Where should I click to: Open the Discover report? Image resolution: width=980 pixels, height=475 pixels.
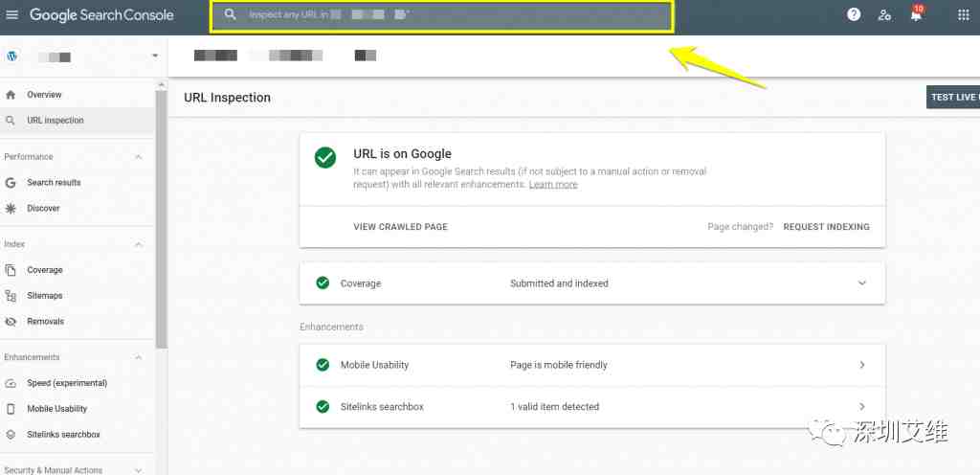click(x=43, y=208)
